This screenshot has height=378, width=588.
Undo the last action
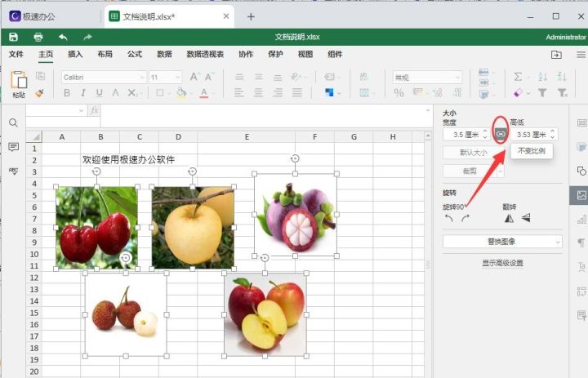(x=63, y=37)
